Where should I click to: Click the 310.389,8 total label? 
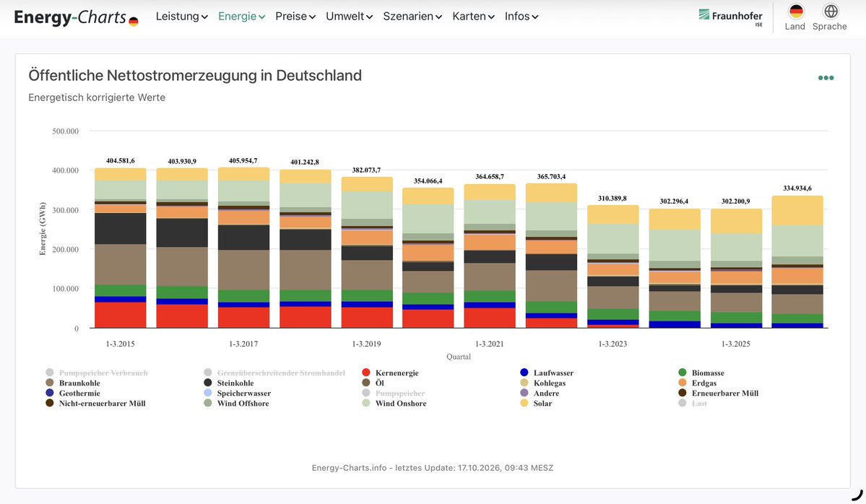612,198
